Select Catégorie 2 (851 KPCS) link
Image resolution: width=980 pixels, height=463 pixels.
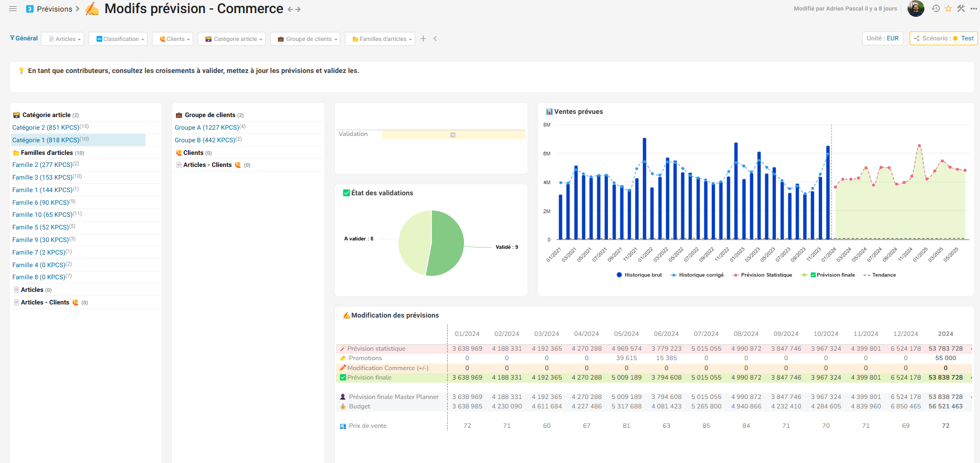click(x=46, y=128)
